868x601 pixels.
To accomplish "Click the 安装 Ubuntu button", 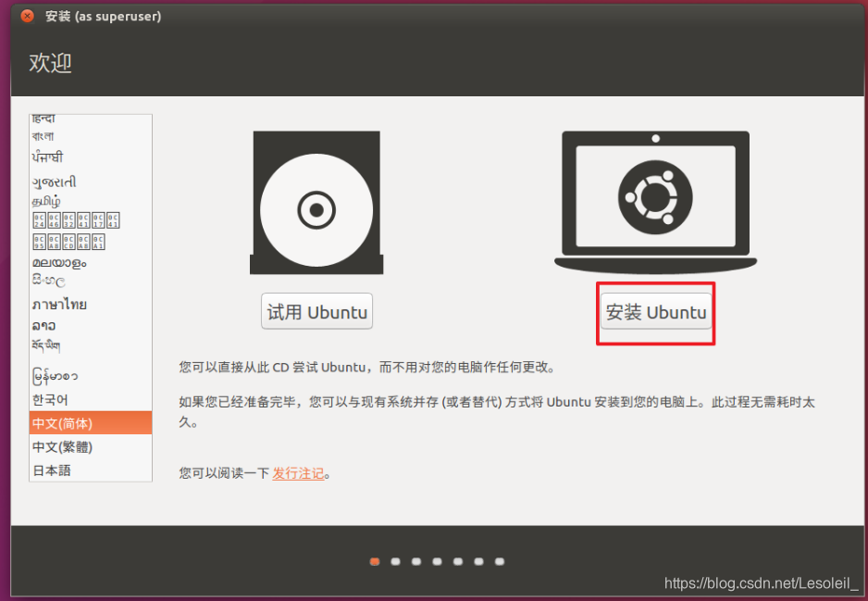I will (656, 311).
